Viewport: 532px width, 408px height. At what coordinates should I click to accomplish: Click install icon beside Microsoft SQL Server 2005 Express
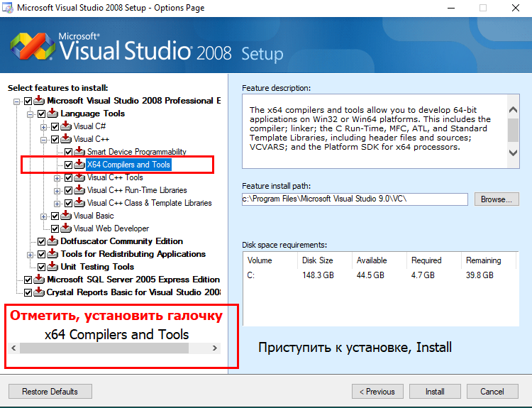point(39,280)
